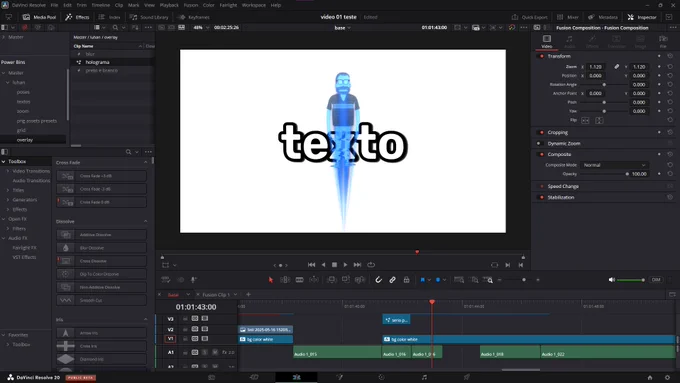This screenshot has width=680, height=383.
Task: Click the Position Lock padlock icon
Action: click(406, 280)
